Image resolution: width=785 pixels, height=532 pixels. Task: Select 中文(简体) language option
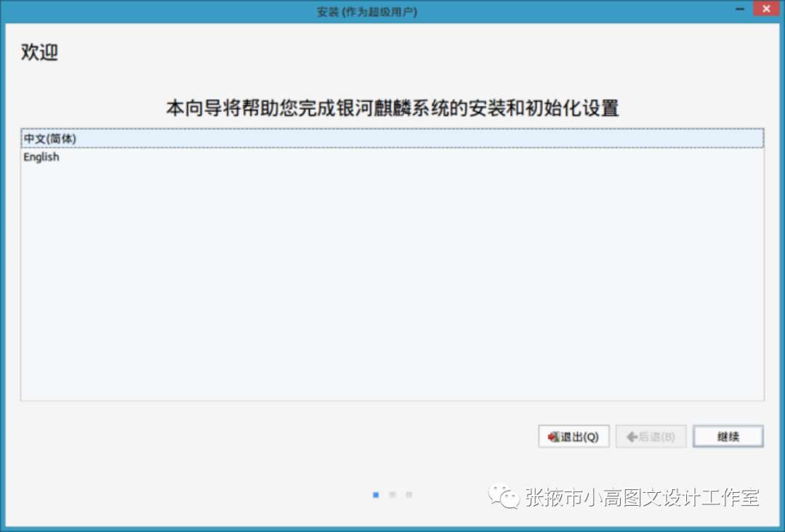tap(392, 139)
